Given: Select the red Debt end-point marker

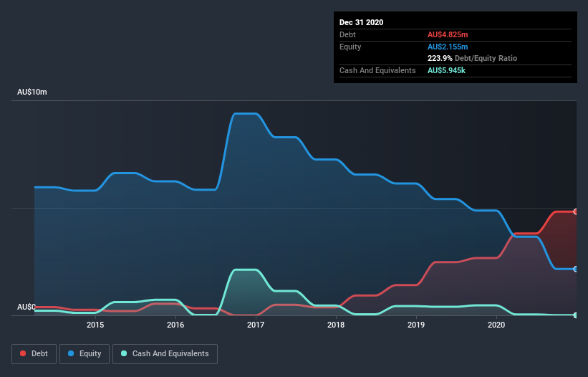Looking at the screenshot, I should (576, 211).
